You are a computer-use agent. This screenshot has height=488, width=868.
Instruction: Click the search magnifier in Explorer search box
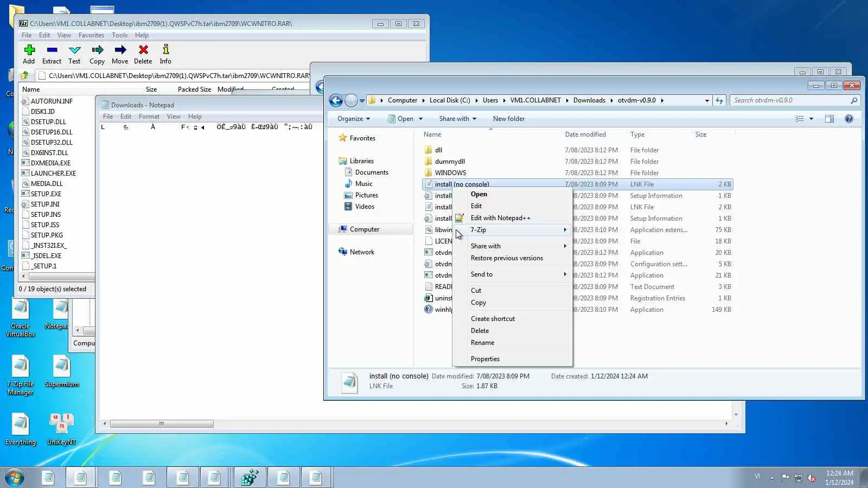[x=854, y=100]
